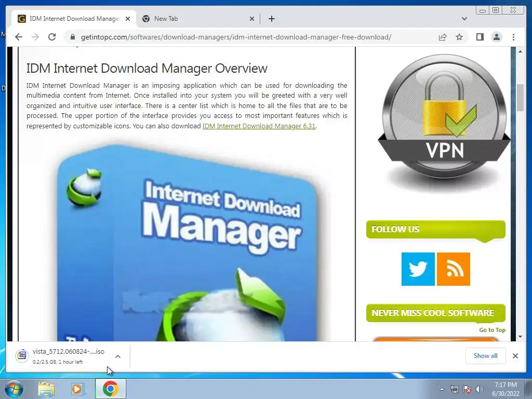
Task: Go back to the previous page
Action: tap(19, 37)
